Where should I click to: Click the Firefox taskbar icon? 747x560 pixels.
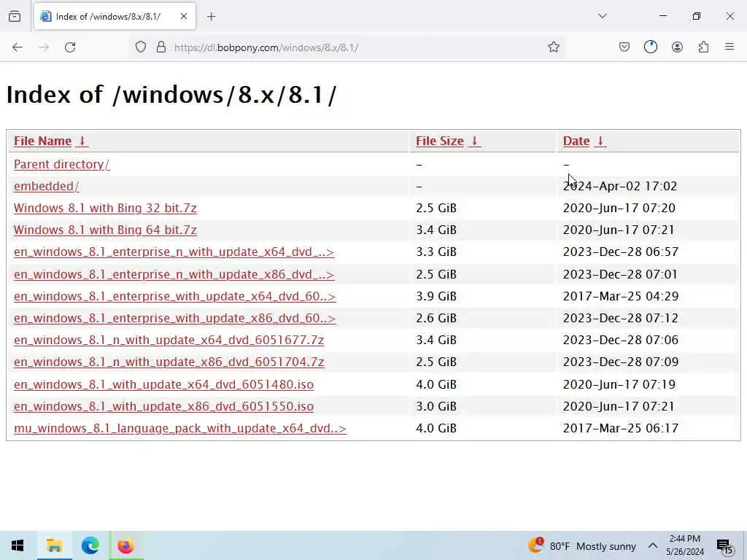tap(126, 545)
